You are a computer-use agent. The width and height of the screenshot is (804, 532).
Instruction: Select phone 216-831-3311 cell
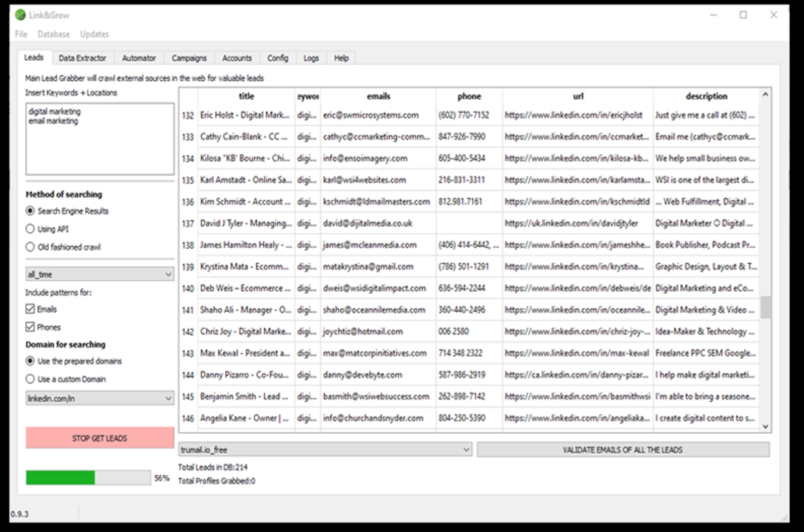[469, 180]
